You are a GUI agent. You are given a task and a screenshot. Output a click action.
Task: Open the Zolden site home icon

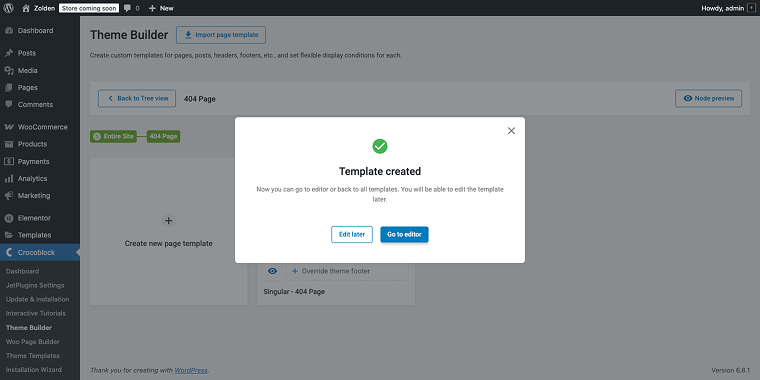26,8
